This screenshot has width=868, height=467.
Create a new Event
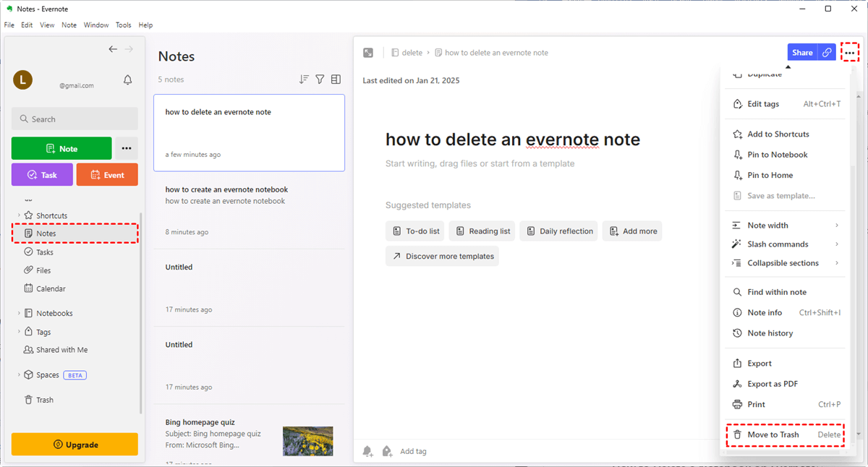(x=107, y=175)
